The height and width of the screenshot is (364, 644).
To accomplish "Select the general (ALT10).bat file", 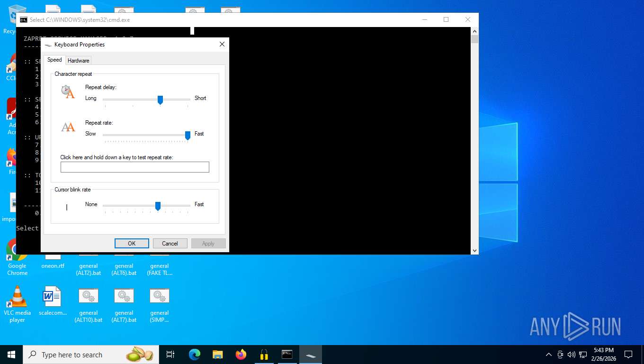I will [89, 304].
